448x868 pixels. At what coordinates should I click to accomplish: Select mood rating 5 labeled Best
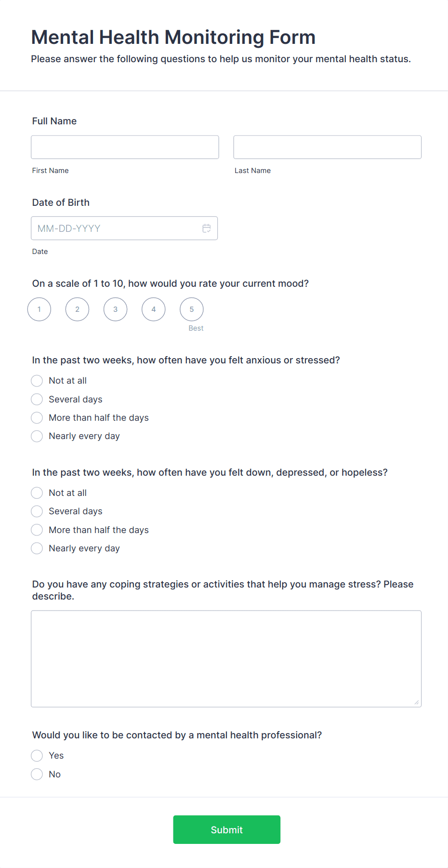192,309
